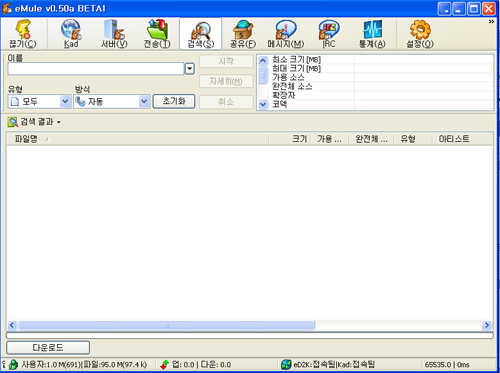The height and width of the screenshot is (373, 500).
Task: Click the eMule title bar app icon
Action: pyautogui.click(x=7, y=8)
